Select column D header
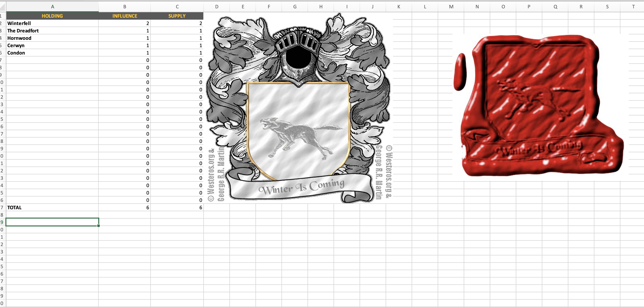Screen dimensions: 644x307 tap(217, 7)
